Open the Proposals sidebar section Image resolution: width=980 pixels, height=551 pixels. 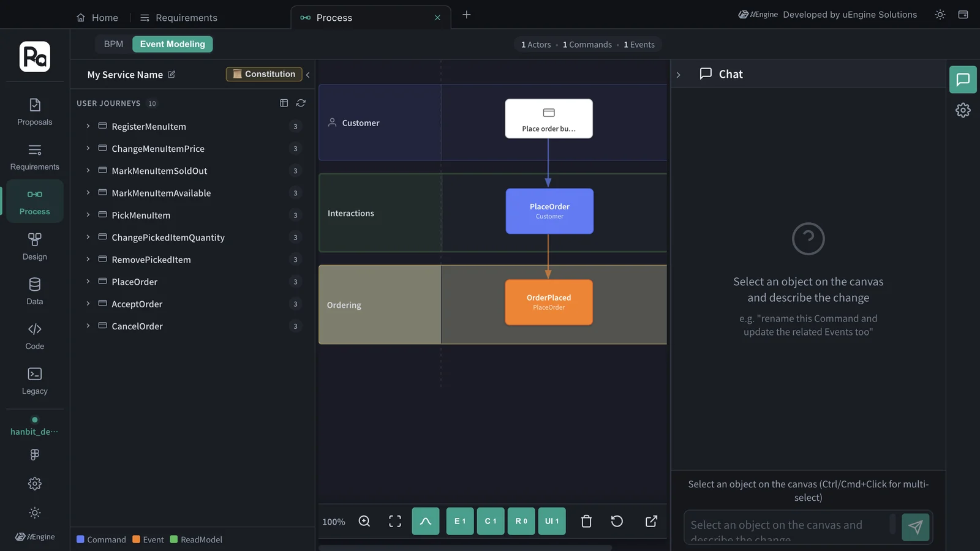tap(35, 112)
